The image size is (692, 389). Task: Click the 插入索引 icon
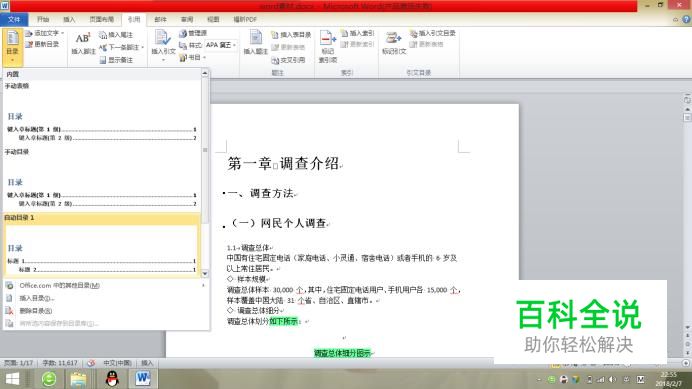pyautogui.click(x=344, y=34)
